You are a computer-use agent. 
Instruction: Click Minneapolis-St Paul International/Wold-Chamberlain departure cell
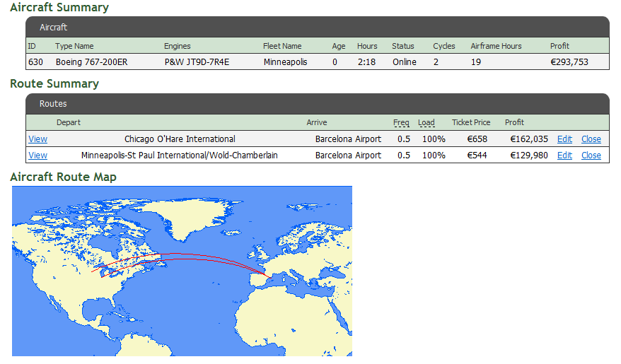tap(180, 155)
